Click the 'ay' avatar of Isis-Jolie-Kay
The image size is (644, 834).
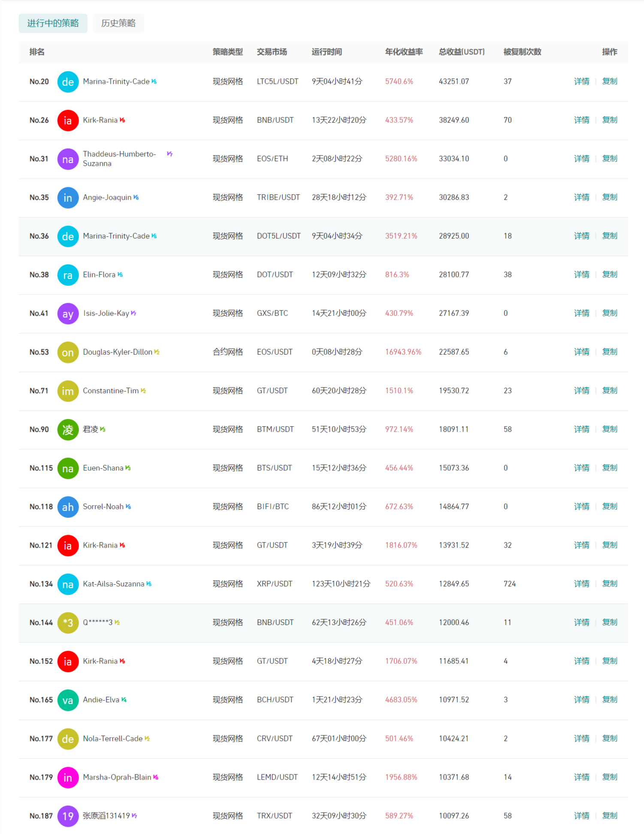click(x=68, y=313)
